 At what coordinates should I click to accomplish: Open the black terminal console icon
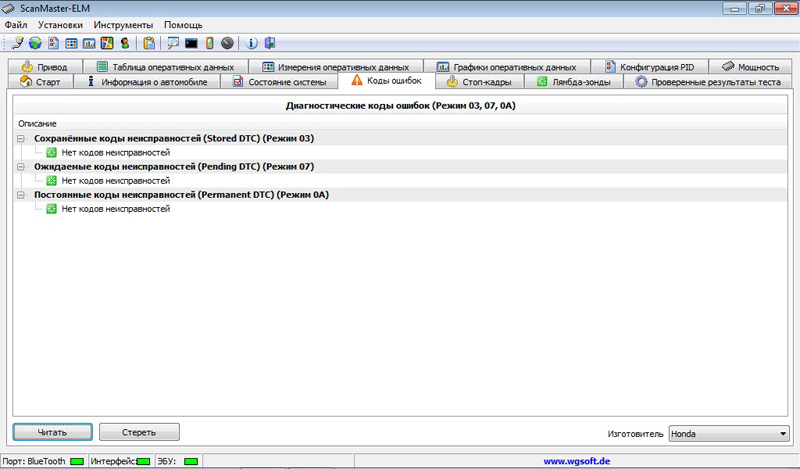(191, 43)
